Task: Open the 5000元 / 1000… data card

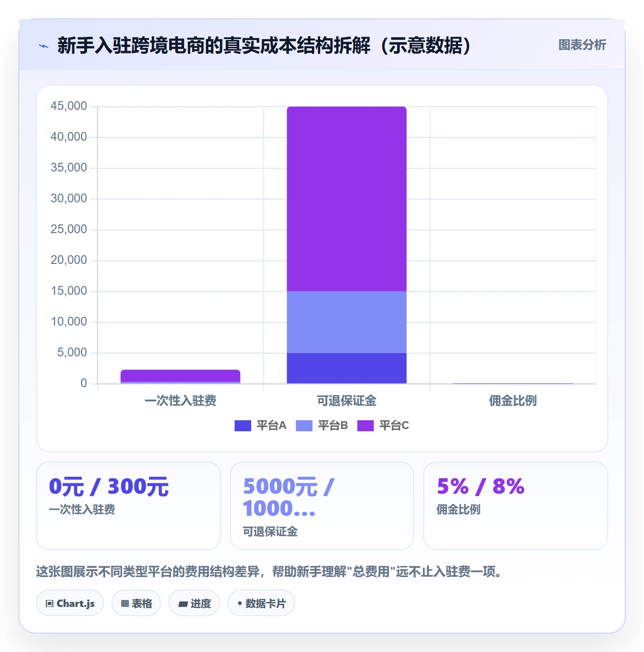Action: [x=322, y=506]
